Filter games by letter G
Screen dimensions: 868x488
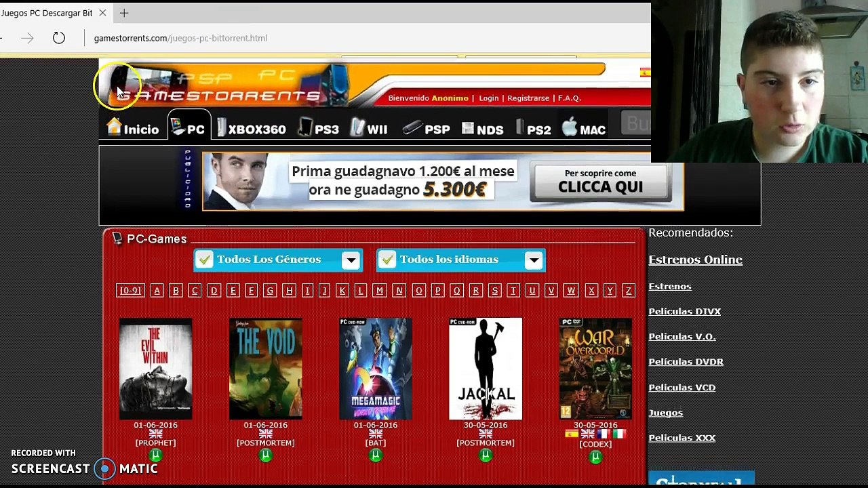click(x=270, y=290)
